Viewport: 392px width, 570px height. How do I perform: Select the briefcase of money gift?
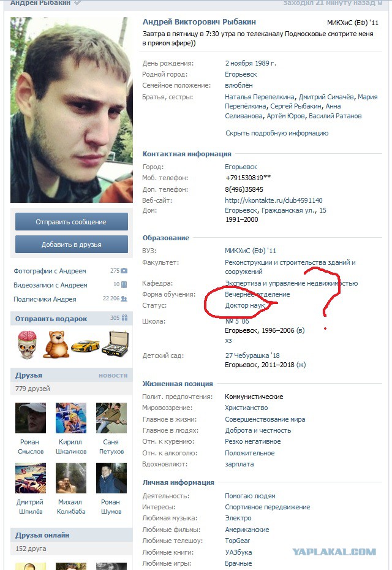(115, 344)
